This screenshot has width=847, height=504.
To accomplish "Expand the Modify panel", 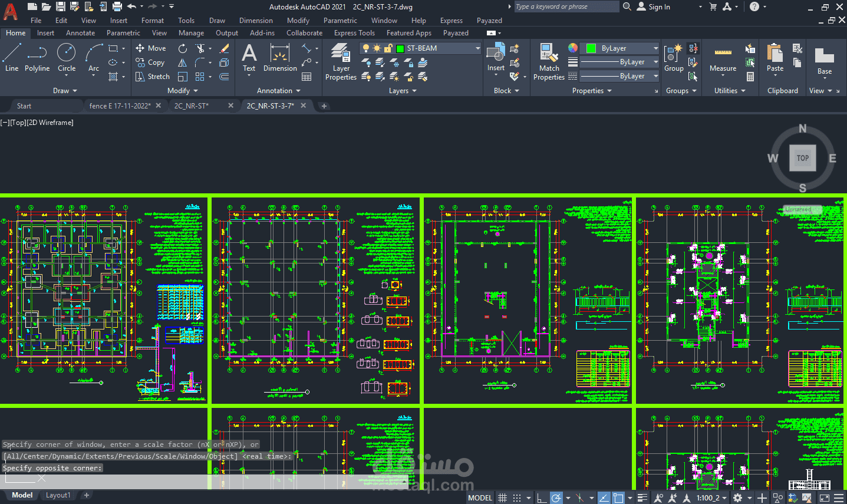I will pyautogui.click(x=183, y=91).
